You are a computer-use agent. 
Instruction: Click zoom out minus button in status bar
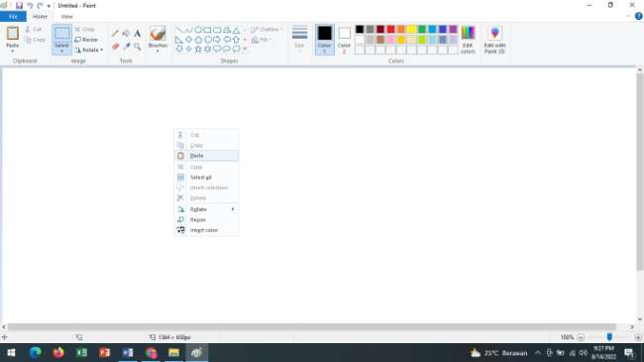581,337
